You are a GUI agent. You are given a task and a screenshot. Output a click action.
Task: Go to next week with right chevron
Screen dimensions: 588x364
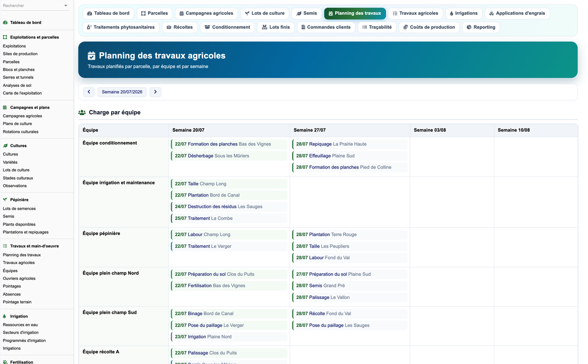coord(155,92)
